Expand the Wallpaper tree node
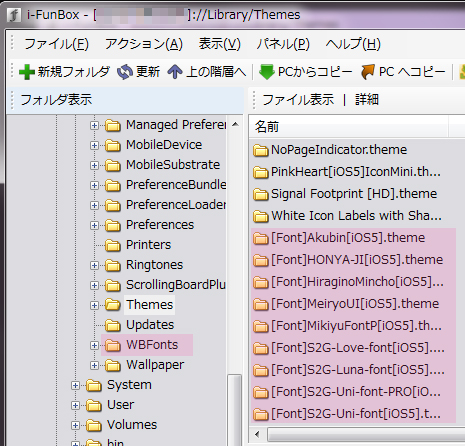The image size is (465, 446). [x=94, y=365]
